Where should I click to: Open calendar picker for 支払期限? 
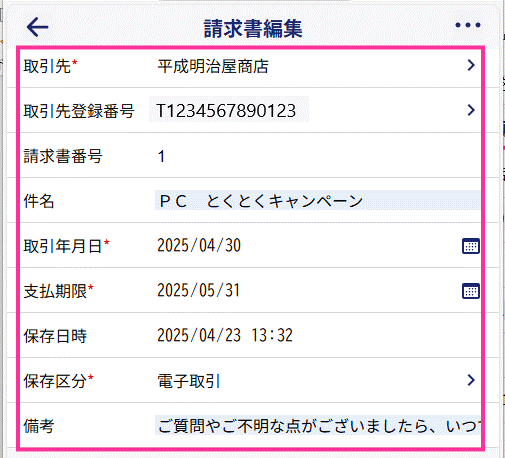[x=471, y=291]
